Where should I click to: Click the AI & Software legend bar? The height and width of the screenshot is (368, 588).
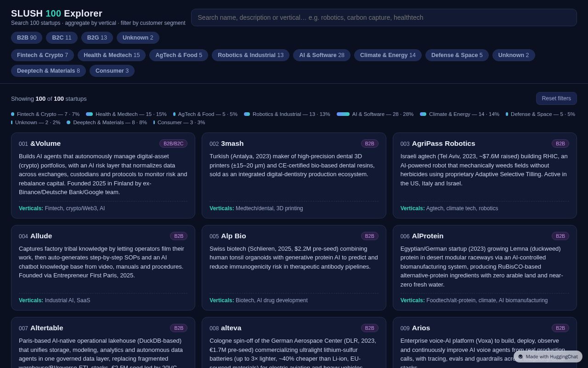click(343, 114)
